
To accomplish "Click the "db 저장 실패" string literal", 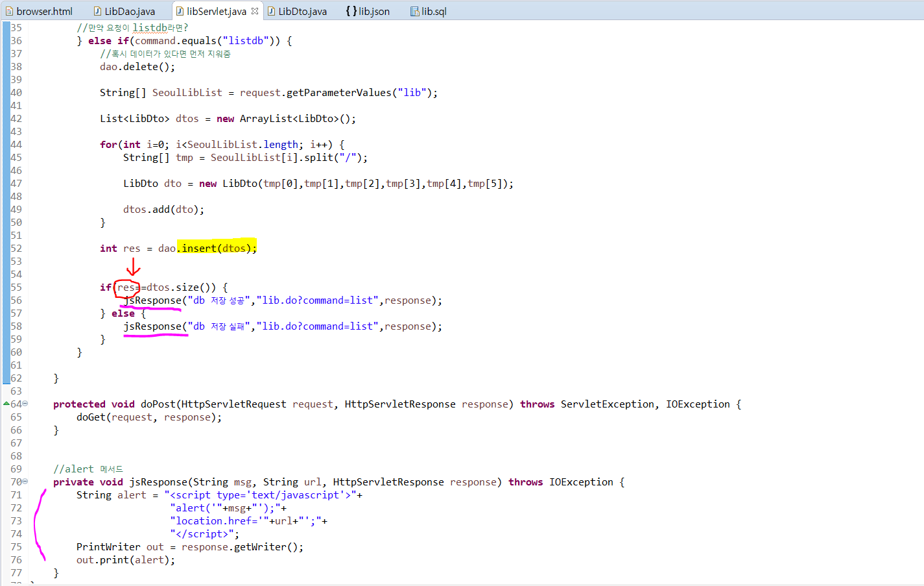I will (x=219, y=326).
